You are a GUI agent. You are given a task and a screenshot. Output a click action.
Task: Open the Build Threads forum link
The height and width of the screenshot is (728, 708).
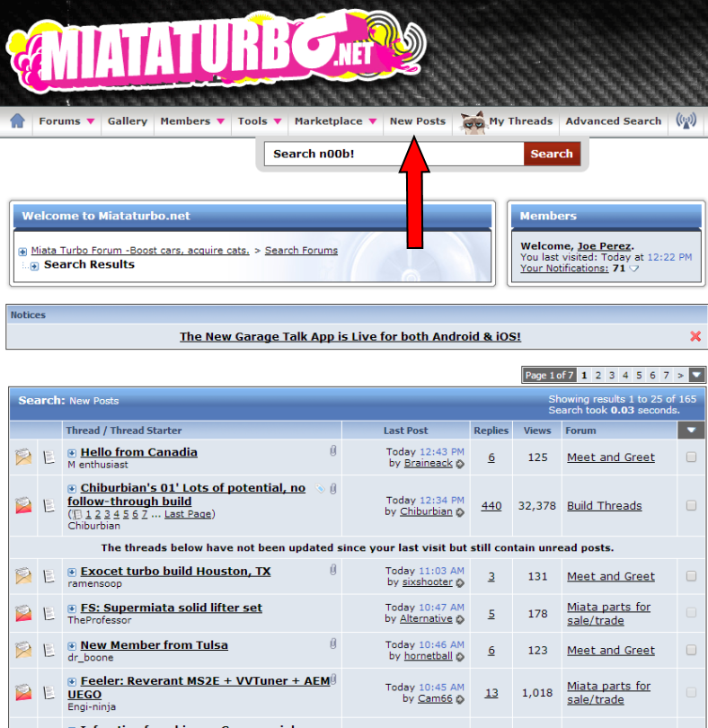604,506
